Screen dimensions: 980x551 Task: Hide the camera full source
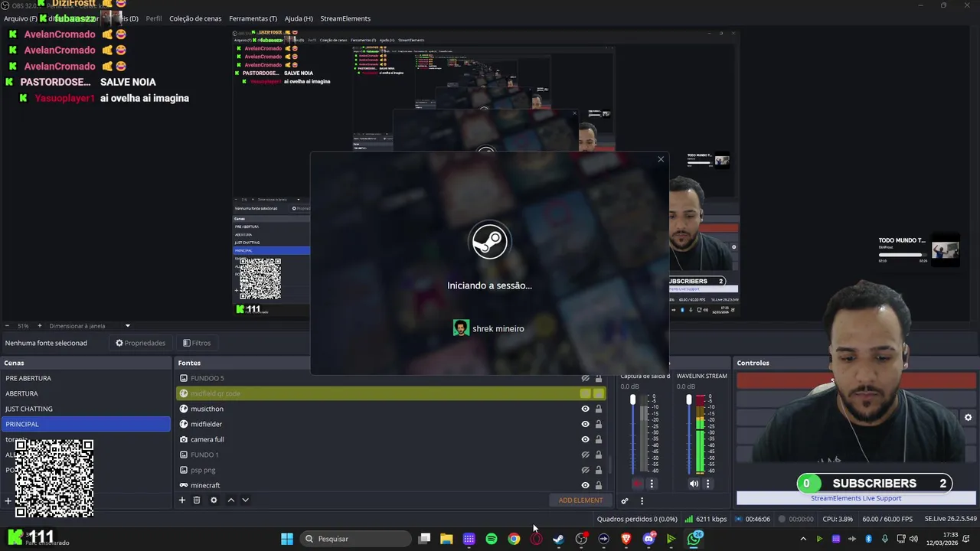[585, 439]
